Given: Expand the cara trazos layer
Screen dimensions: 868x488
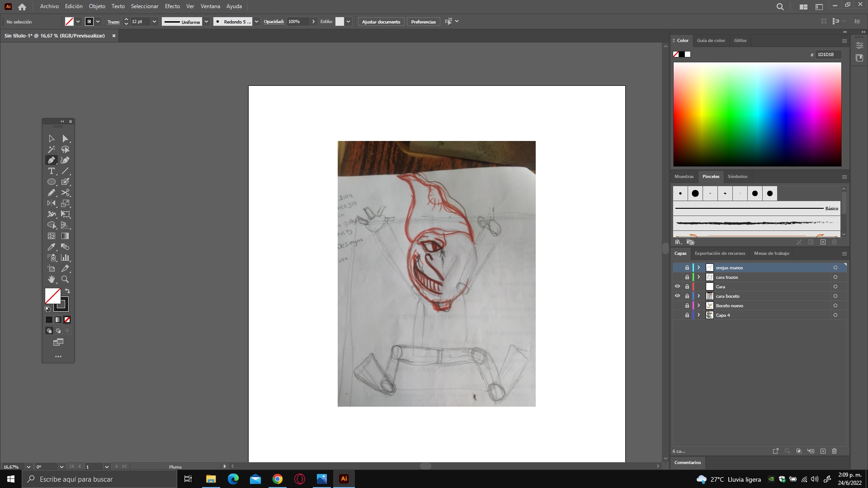Looking at the screenshot, I should point(699,277).
